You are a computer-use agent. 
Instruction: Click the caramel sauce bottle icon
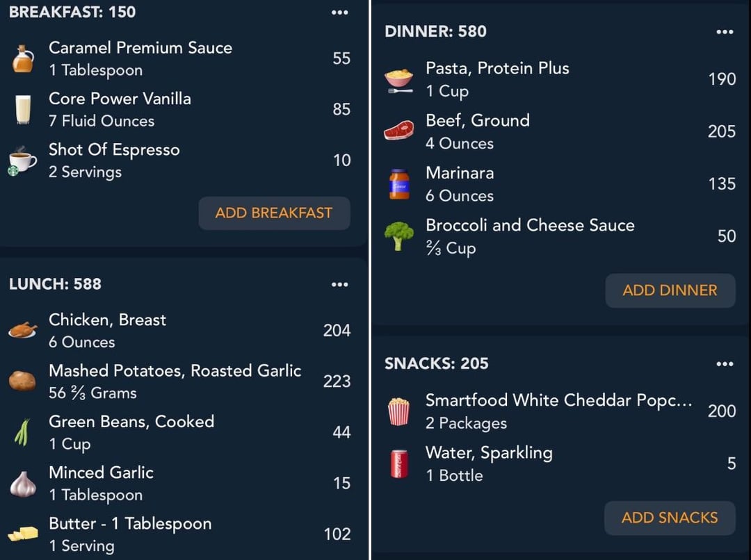[23, 59]
